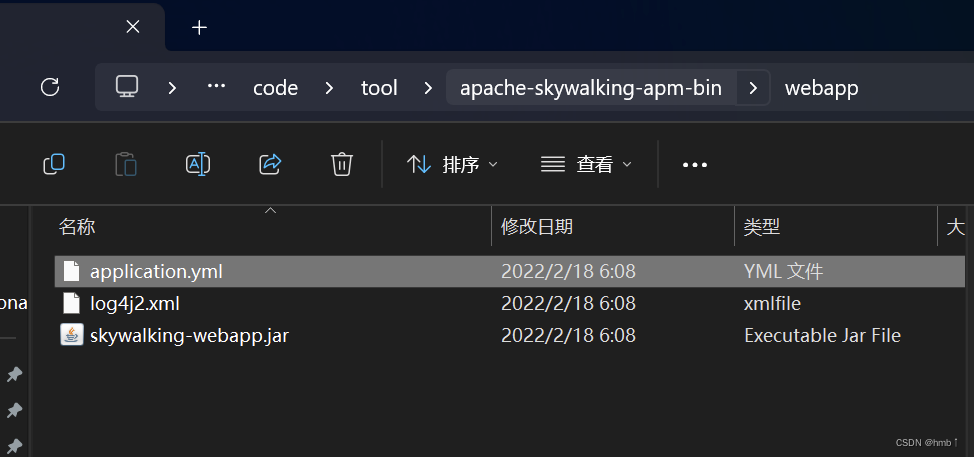Click the Java jar file icon
This screenshot has width=974, height=457.
[72, 335]
